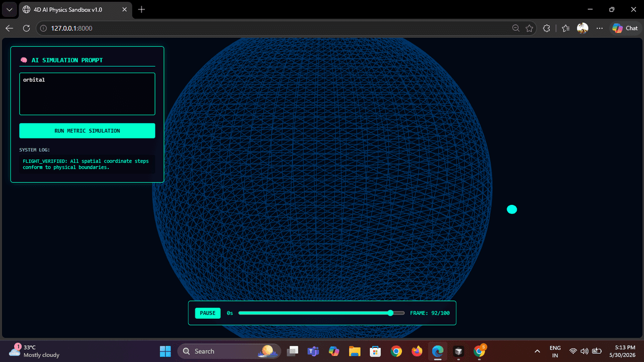644x362 pixels.
Task: Pause the simulation playback
Action: coord(208,313)
